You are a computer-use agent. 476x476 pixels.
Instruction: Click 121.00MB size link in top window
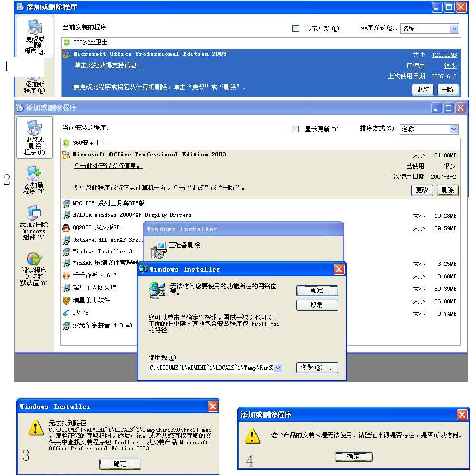[x=444, y=55]
